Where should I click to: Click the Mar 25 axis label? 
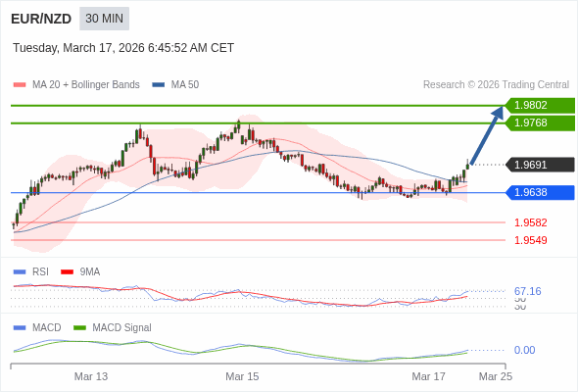pyautogui.click(x=496, y=376)
